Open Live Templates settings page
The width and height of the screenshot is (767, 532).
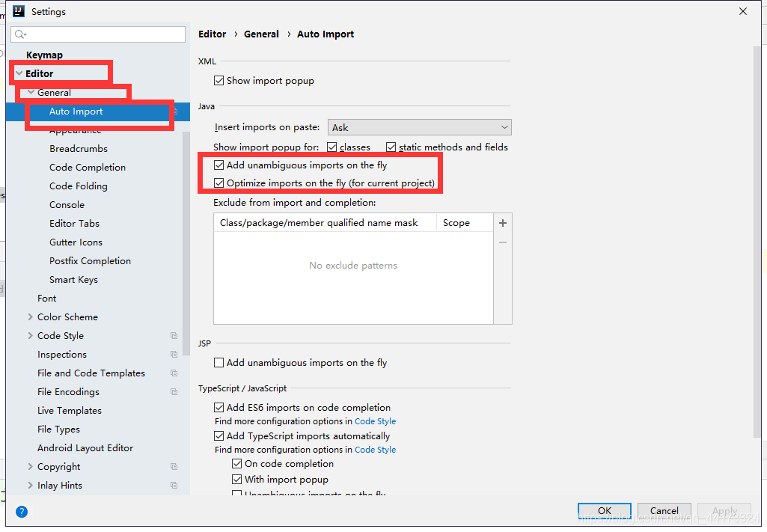pyautogui.click(x=70, y=411)
